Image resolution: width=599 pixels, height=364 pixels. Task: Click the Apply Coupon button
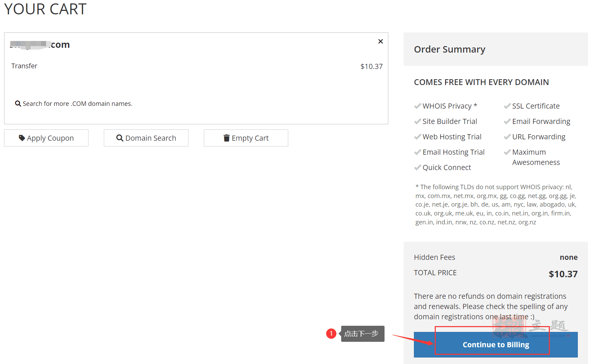(x=46, y=138)
